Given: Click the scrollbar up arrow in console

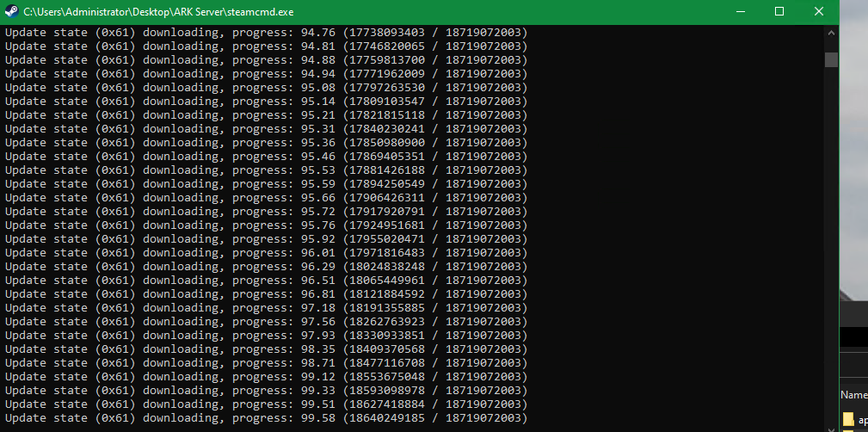Looking at the screenshot, I should tap(831, 33).
